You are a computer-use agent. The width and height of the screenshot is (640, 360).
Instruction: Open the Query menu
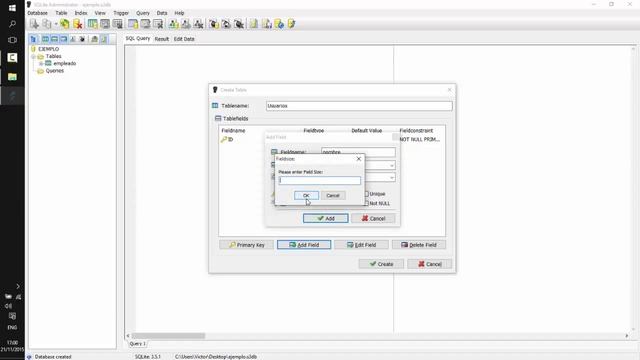click(143, 13)
